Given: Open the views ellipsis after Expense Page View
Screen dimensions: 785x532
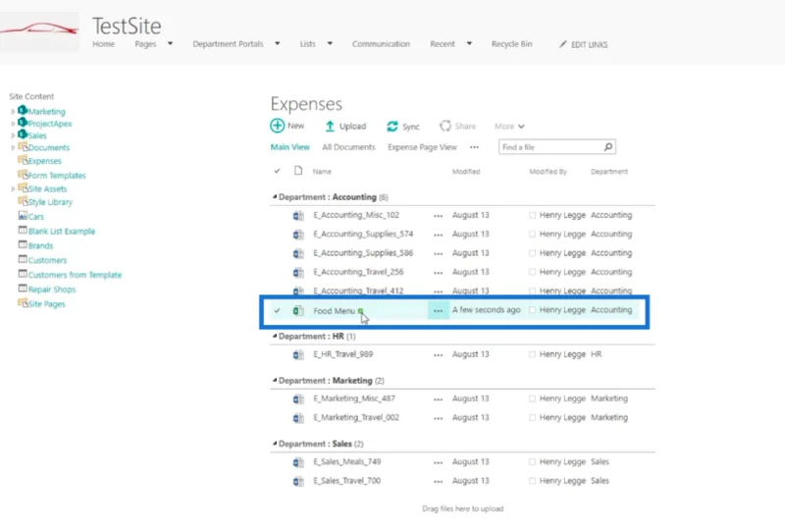Looking at the screenshot, I should [474, 147].
